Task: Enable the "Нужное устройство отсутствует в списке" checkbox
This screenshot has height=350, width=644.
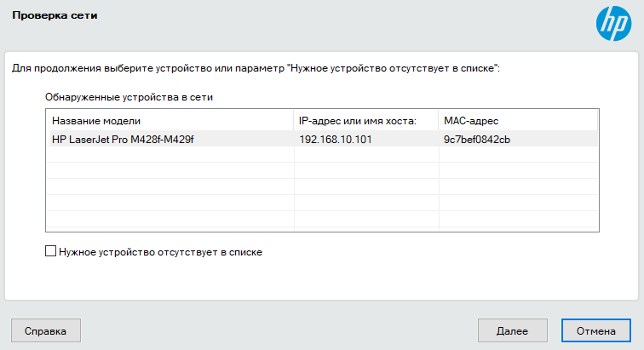Action: point(51,252)
